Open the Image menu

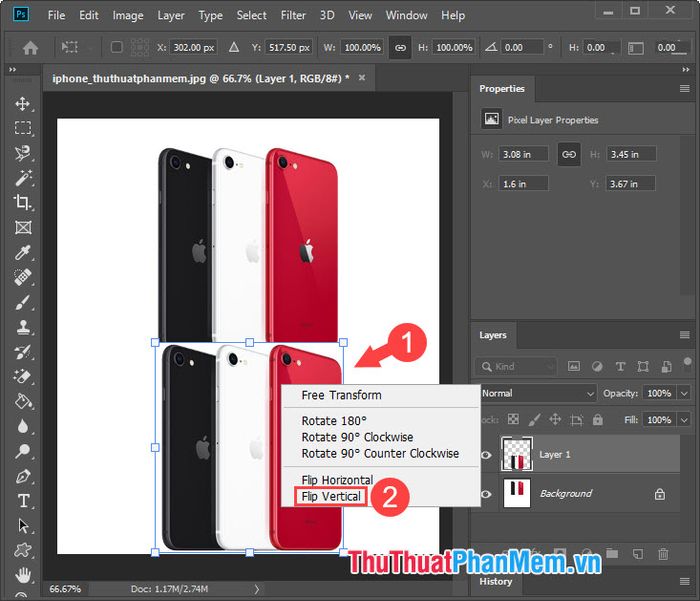point(128,15)
